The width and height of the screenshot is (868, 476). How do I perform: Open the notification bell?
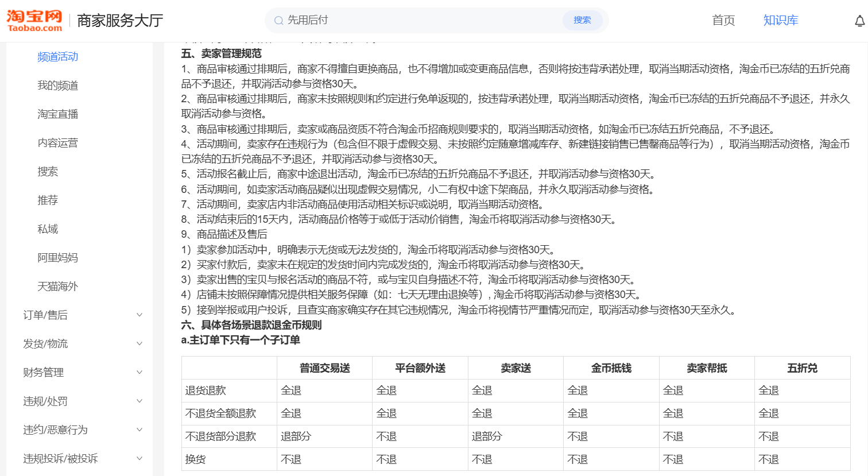pos(859,21)
